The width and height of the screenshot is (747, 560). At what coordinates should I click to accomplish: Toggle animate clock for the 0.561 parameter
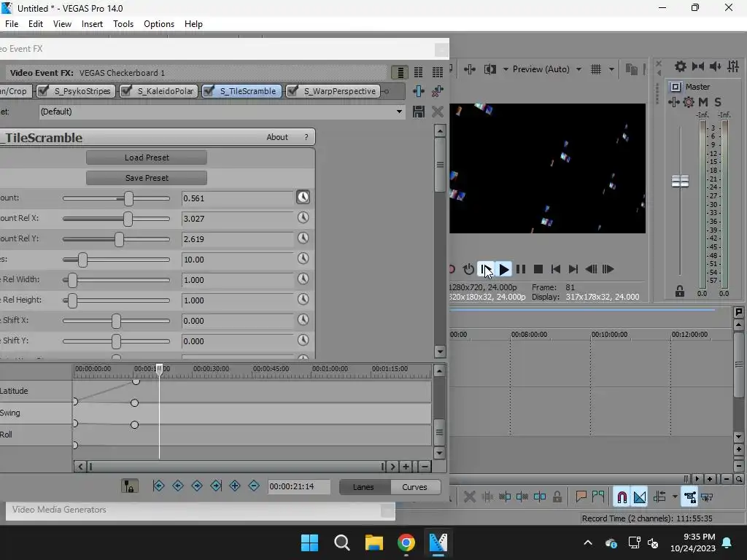pos(303,197)
